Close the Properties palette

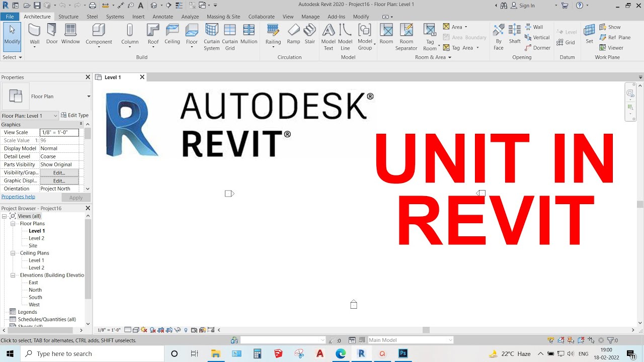[88, 77]
